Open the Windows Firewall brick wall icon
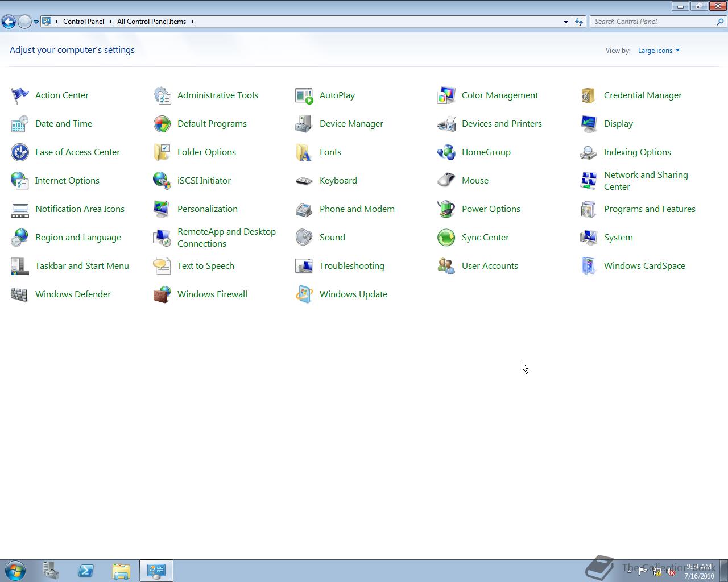Image resolution: width=728 pixels, height=582 pixels. click(162, 294)
